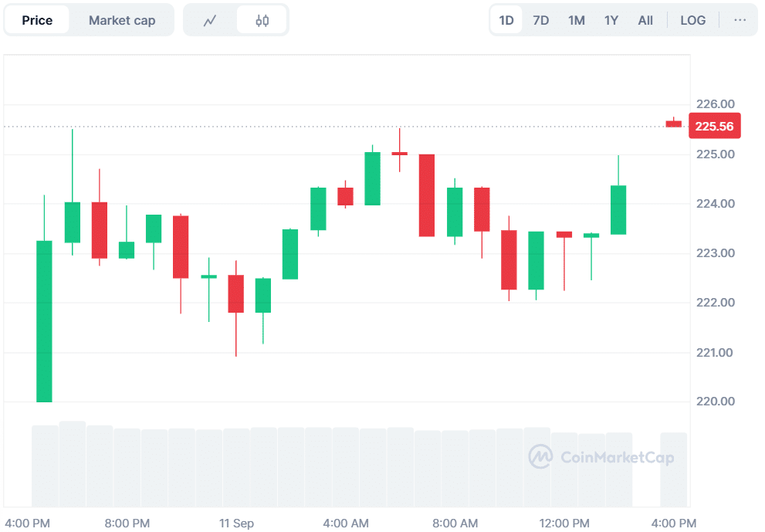The image size is (765, 532).
Task: Click the 8:00 PM time axis label
Action: click(127, 523)
